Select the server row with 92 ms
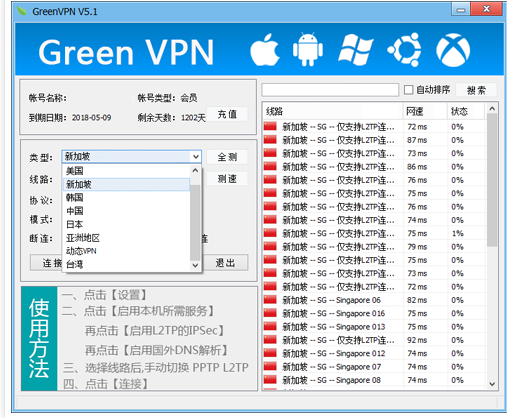Image resolution: width=507 pixels, height=418 pixels. (x=374, y=340)
